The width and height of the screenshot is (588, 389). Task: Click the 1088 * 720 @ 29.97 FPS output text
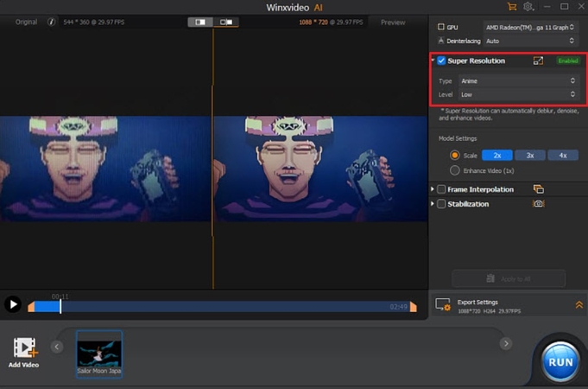click(331, 22)
